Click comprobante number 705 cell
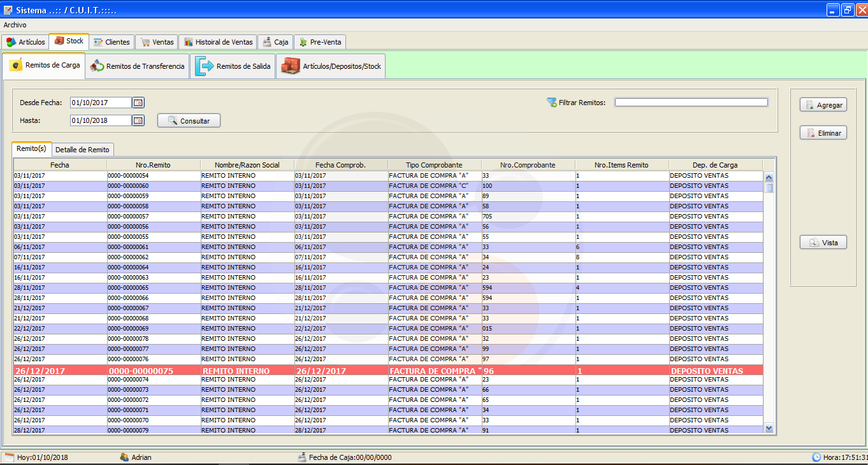This screenshot has width=868, height=465. [528, 217]
